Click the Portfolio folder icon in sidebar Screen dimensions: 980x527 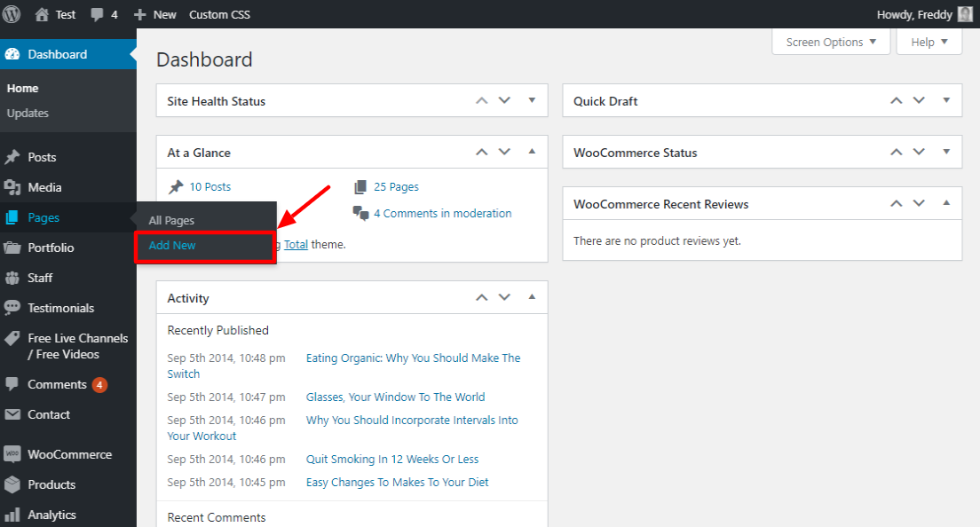coord(12,248)
